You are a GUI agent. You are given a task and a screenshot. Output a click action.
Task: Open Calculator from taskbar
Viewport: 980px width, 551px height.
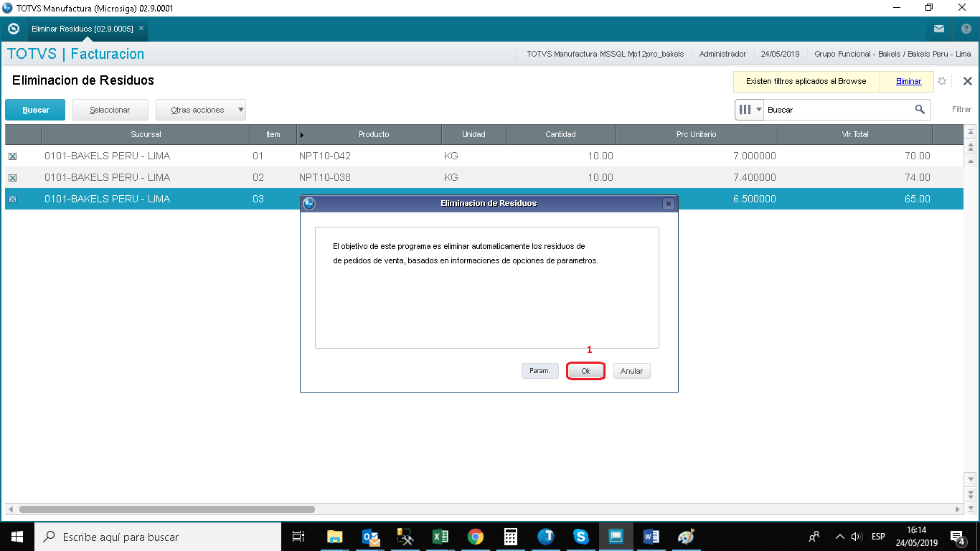click(511, 537)
